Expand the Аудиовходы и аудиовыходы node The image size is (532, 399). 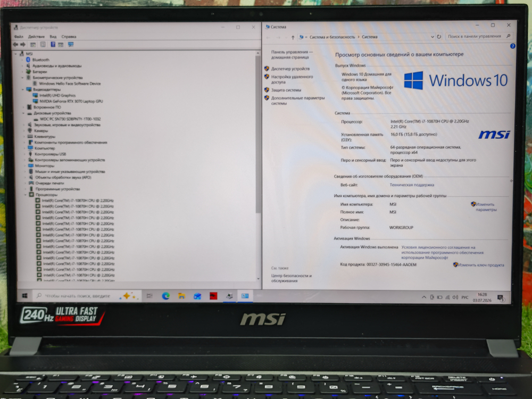pos(22,66)
